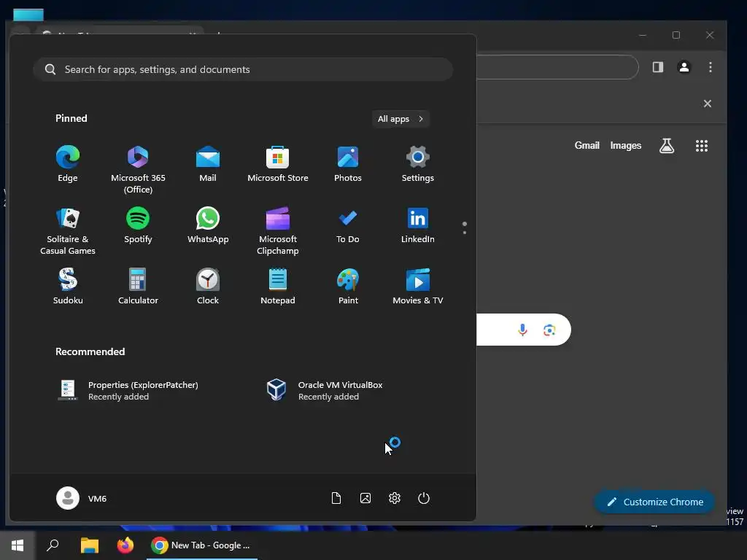Open the Calculator app
This screenshot has width=747, height=560.
138,287
